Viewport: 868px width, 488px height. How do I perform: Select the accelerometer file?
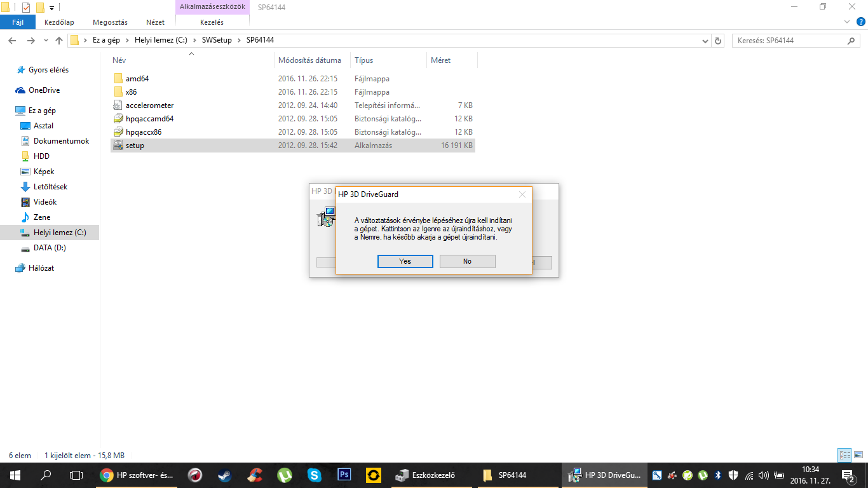click(292, 105)
